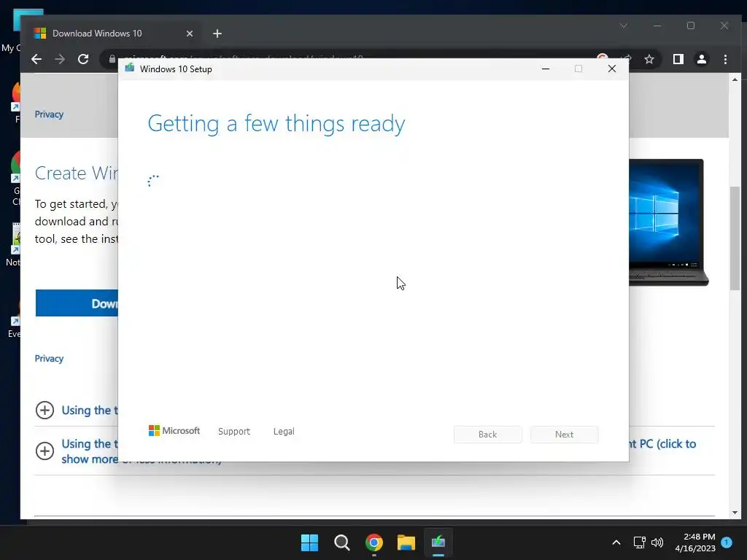Viewport: 747px width, 560px height.
Task: Click Support link in Setup window
Action: point(234,432)
